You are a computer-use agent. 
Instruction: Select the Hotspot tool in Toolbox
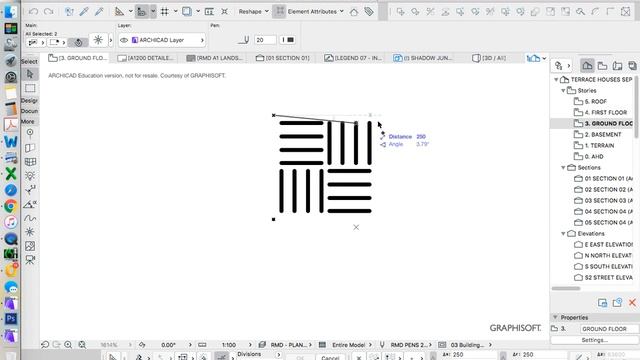[30, 232]
